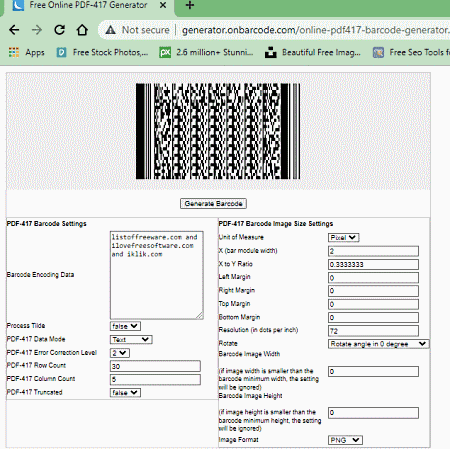The height and width of the screenshot is (449, 450).
Task: Open the Beautiful Free Images bookmark
Action: 313,52
